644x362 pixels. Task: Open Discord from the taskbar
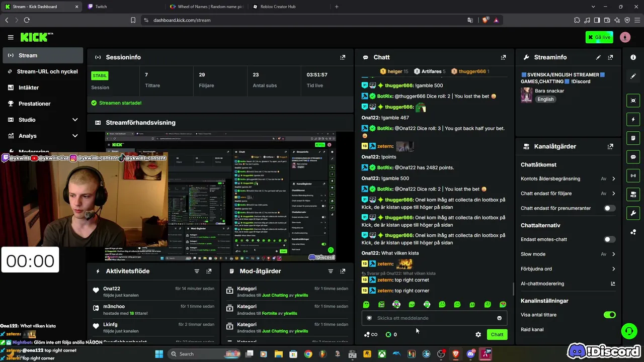coord(471,354)
